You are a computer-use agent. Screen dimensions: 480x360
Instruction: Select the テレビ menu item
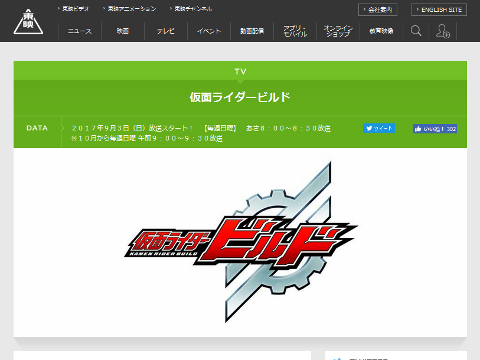pyautogui.click(x=166, y=31)
